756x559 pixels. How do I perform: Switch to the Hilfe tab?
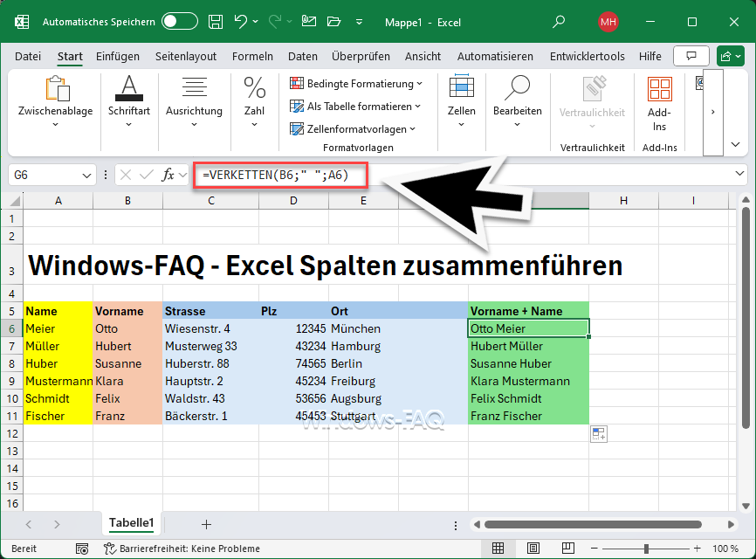pyautogui.click(x=649, y=57)
